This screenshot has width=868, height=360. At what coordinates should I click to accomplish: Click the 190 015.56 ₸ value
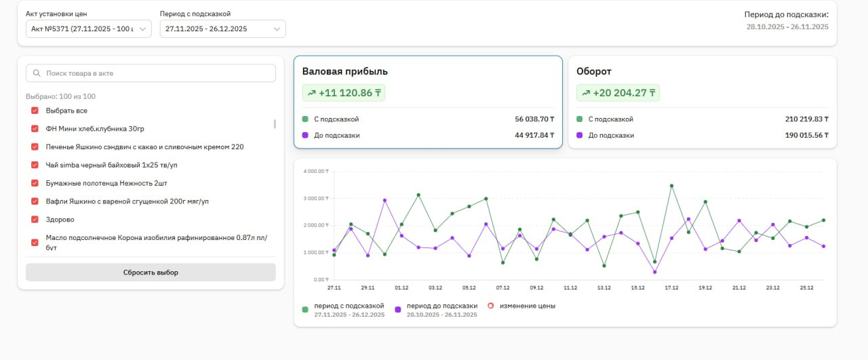pos(806,136)
